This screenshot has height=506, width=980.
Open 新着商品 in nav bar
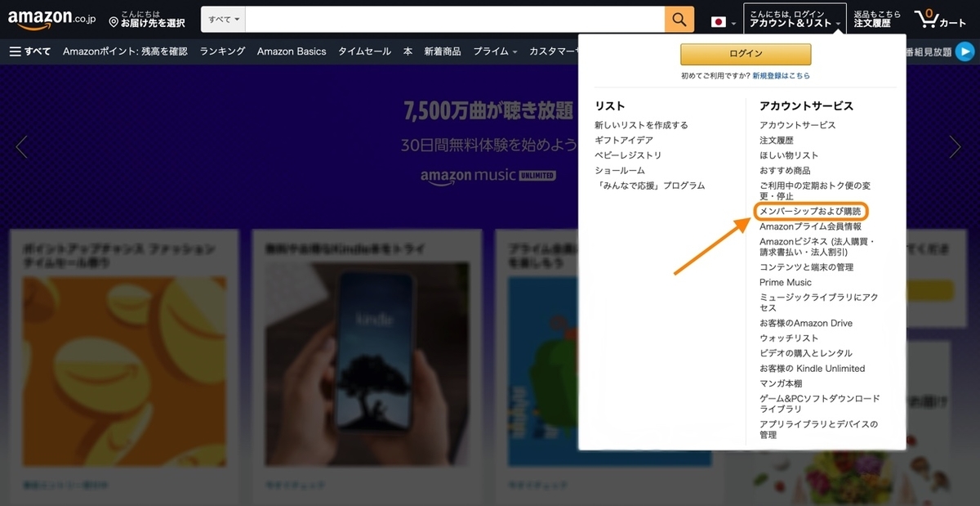click(x=442, y=51)
